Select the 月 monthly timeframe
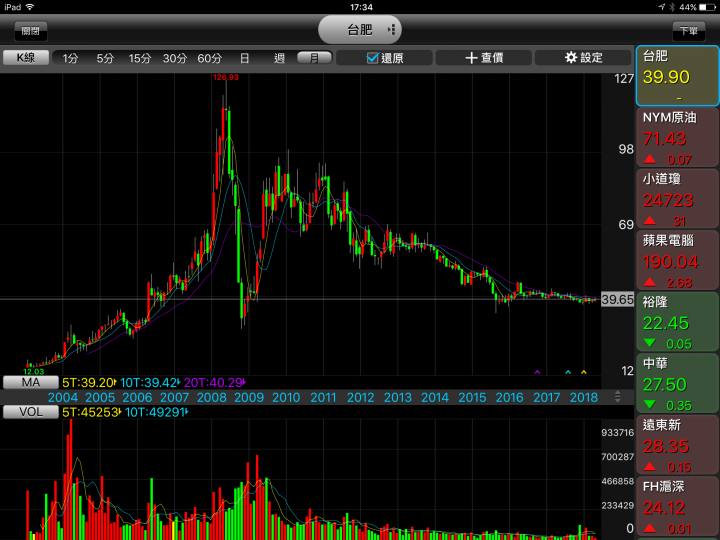The height and width of the screenshot is (540, 720). (x=315, y=57)
